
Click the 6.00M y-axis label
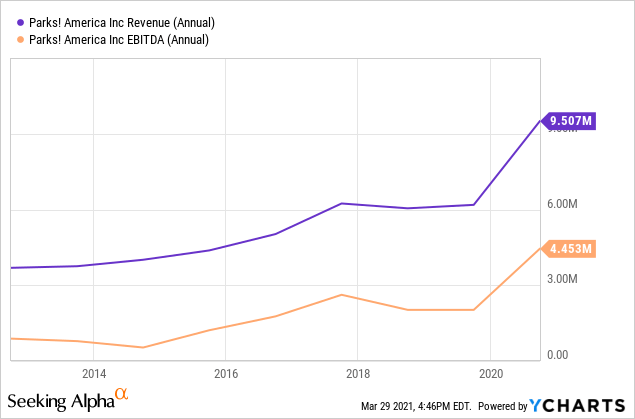pyautogui.click(x=562, y=204)
